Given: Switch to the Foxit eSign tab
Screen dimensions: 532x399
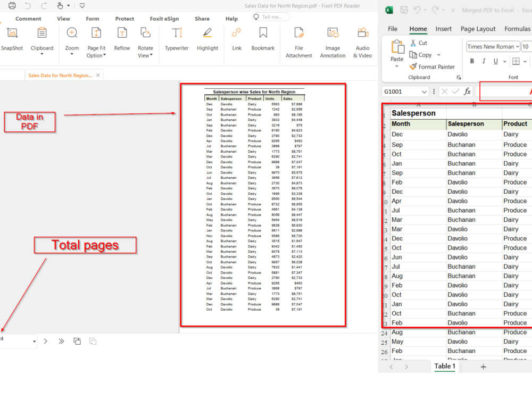Looking at the screenshot, I should tap(164, 18).
